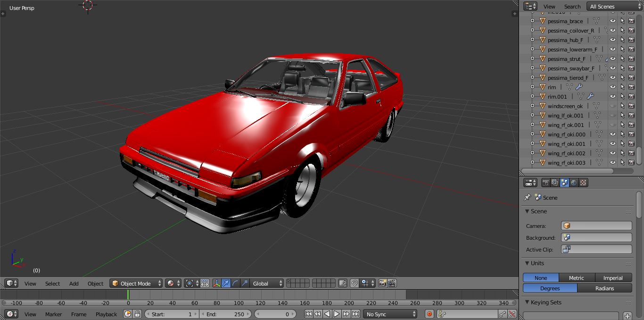Show the hidden windscreen_ok object
Image resolution: width=644 pixels, height=320 pixels.
click(x=612, y=106)
